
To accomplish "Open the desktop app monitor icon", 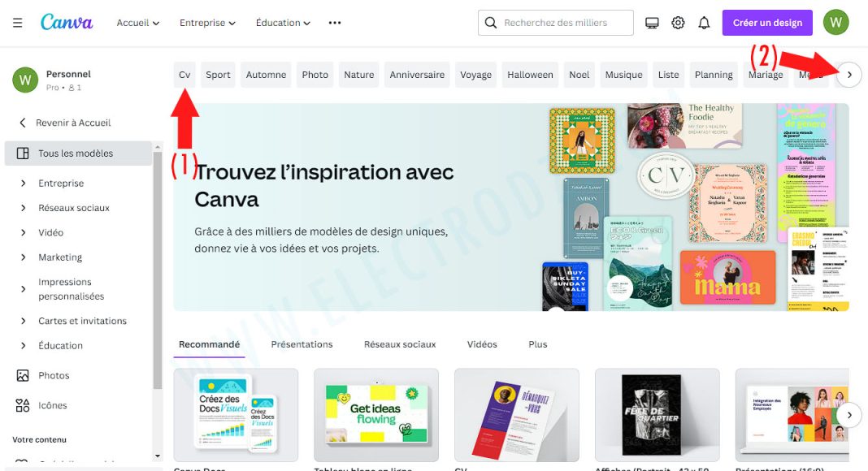I will tap(652, 23).
